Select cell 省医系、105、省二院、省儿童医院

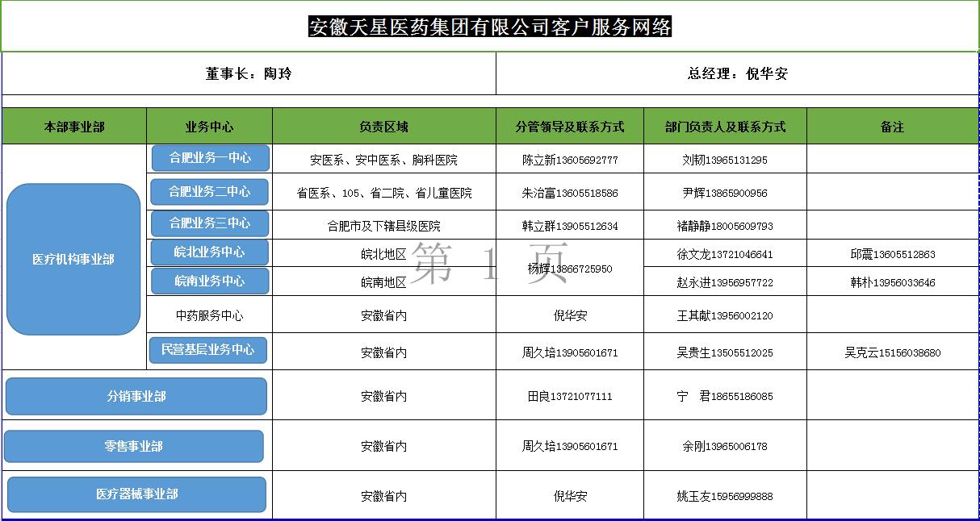pyautogui.click(x=384, y=193)
